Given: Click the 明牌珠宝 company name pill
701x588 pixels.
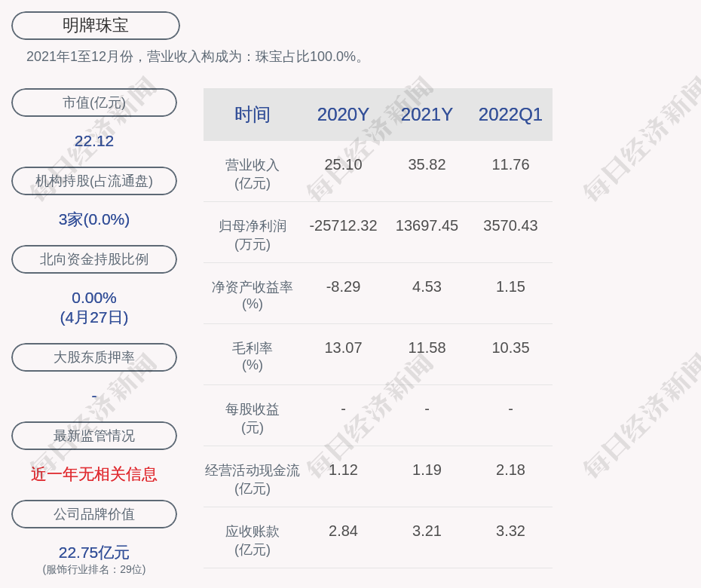Looking at the screenshot, I should coord(95,26).
